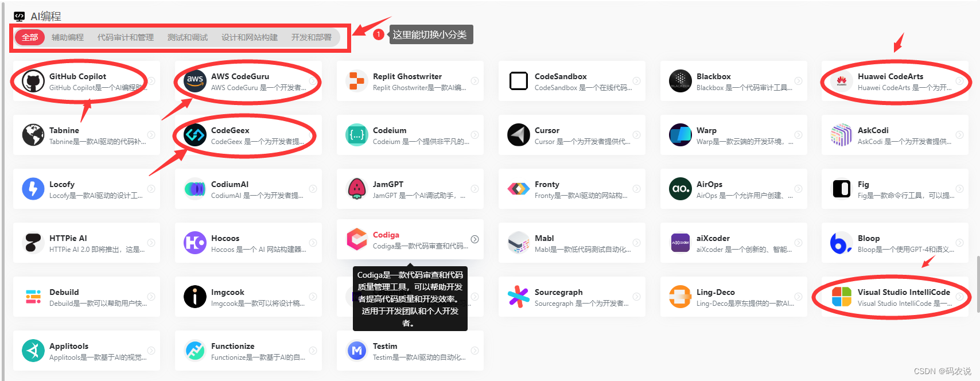Select the HTTPie AI black logo

tap(33, 243)
